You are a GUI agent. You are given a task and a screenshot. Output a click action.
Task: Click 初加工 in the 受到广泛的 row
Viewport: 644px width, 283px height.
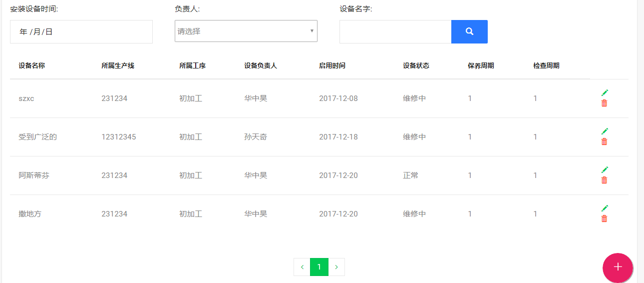191,137
